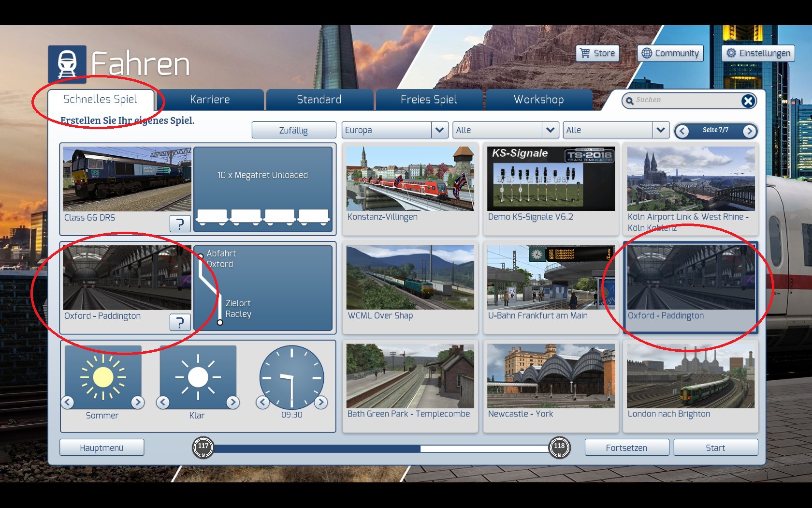
Task: Click the Start button
Action: tap(715, 448)
